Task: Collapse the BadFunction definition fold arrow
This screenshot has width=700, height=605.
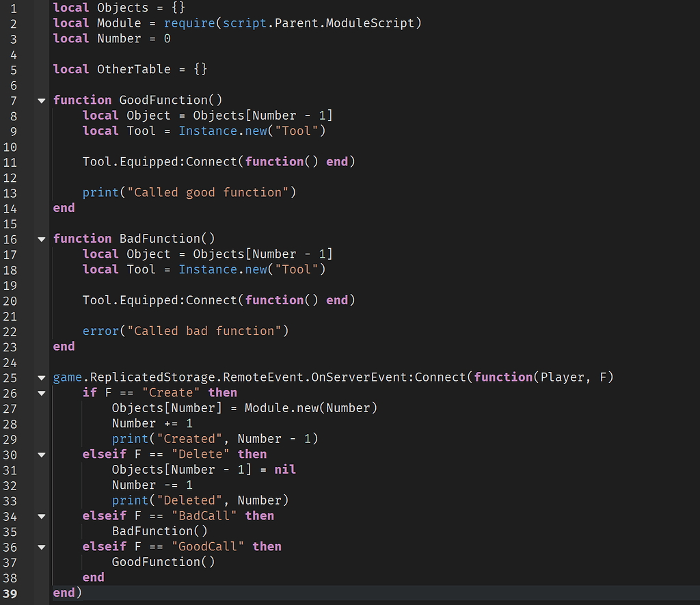Action: [42, 239]
